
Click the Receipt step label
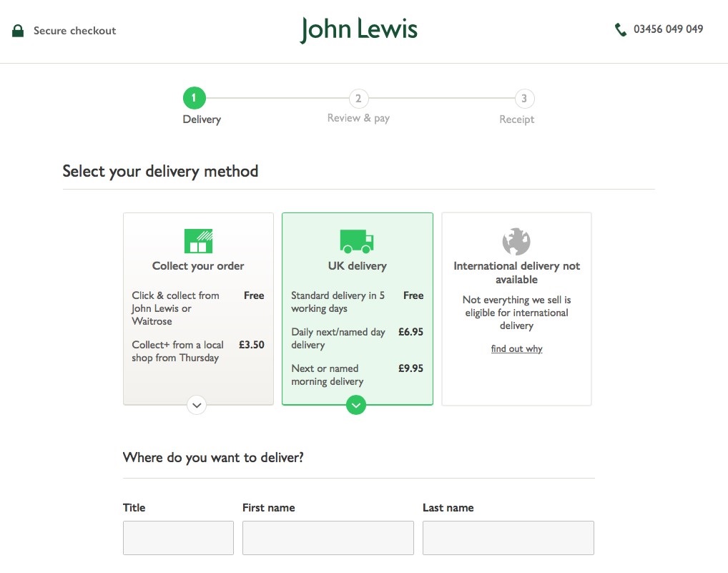517,119
